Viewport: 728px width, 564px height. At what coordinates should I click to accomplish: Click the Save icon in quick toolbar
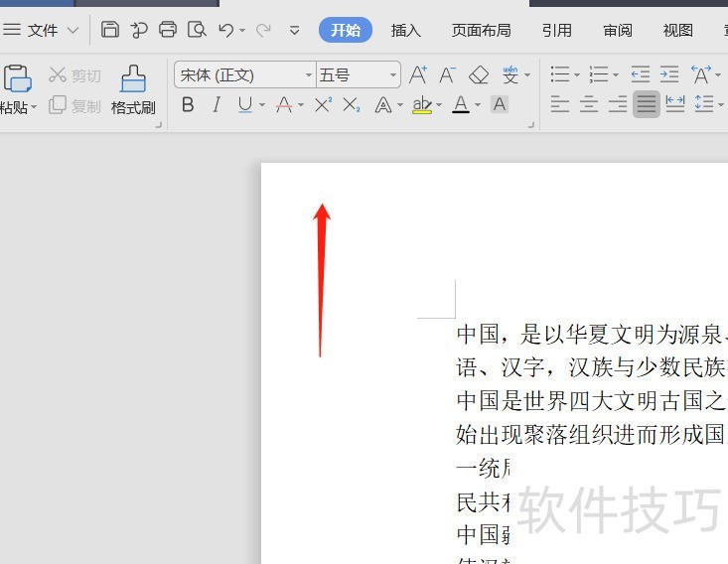click(110, 30)
